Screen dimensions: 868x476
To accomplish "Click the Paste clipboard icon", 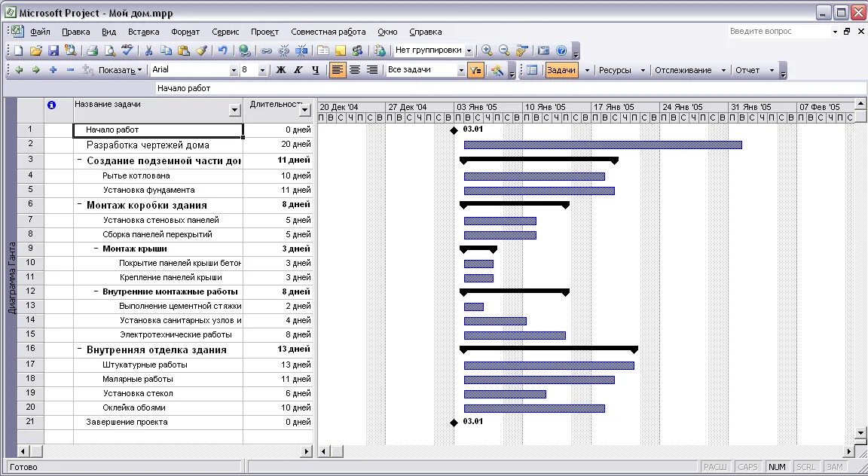I will (x=184, y=50).
